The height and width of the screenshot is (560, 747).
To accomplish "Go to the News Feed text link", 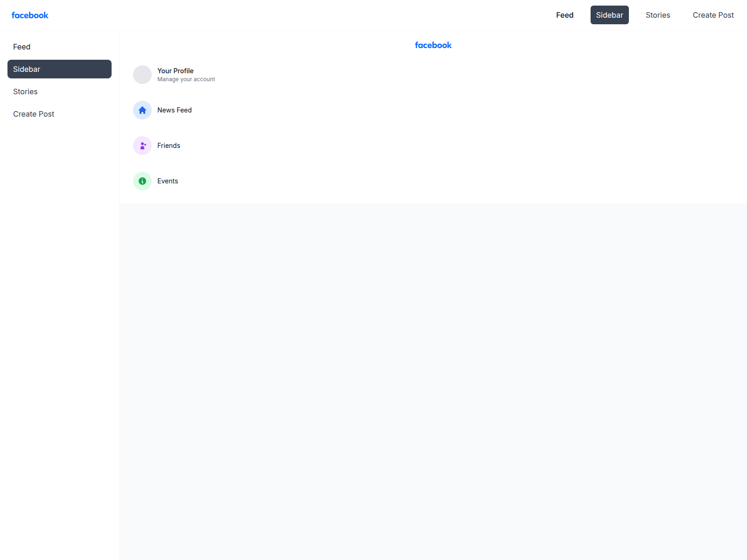I will [x=174, y=110].
